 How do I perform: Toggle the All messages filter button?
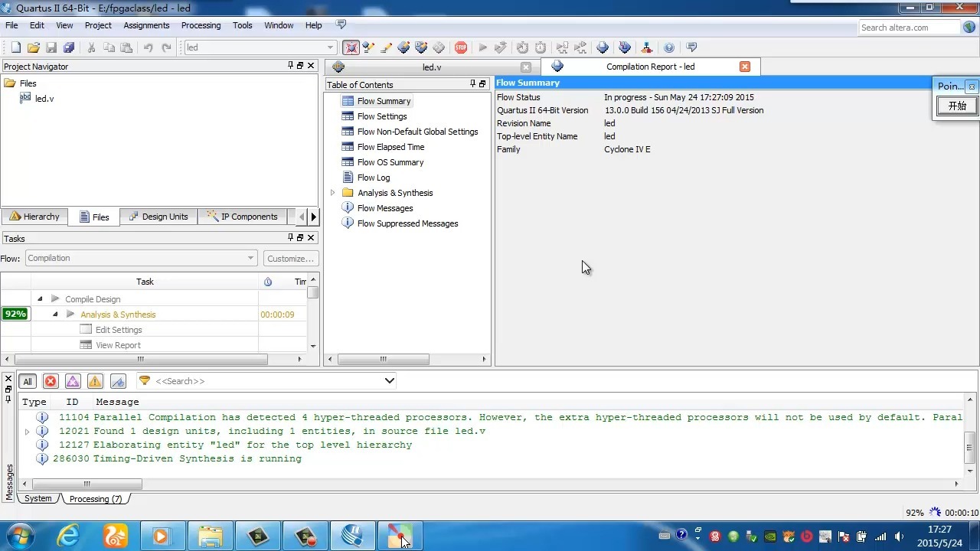click(28, 381)
